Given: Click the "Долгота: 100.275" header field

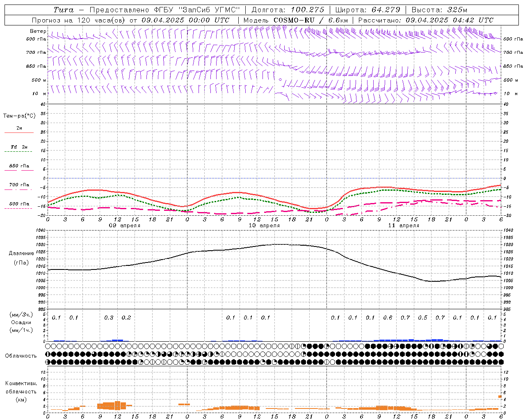Looking at the screenshot, I should click(288, 10).
